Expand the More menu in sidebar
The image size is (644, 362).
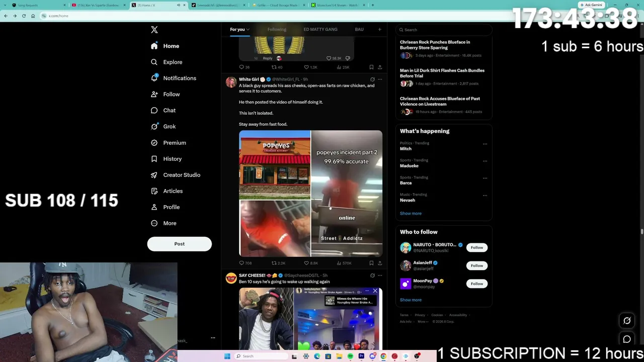[164, 223]
